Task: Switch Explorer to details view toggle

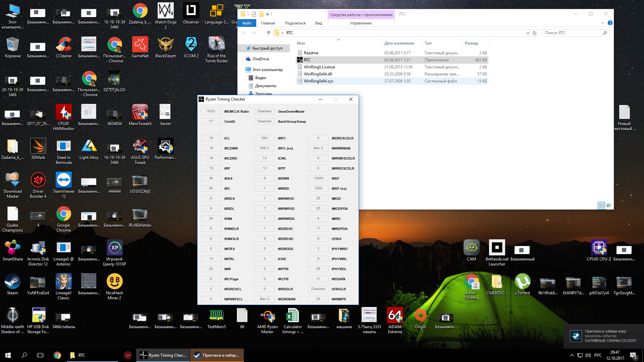Action: [601, 205]
